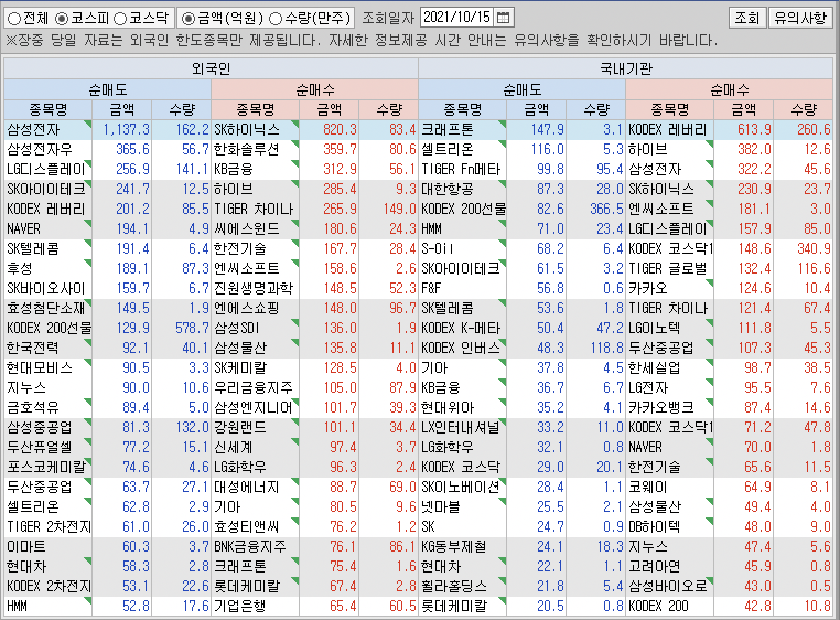
Task: Click F&F stock name
Action: [431, 288]
